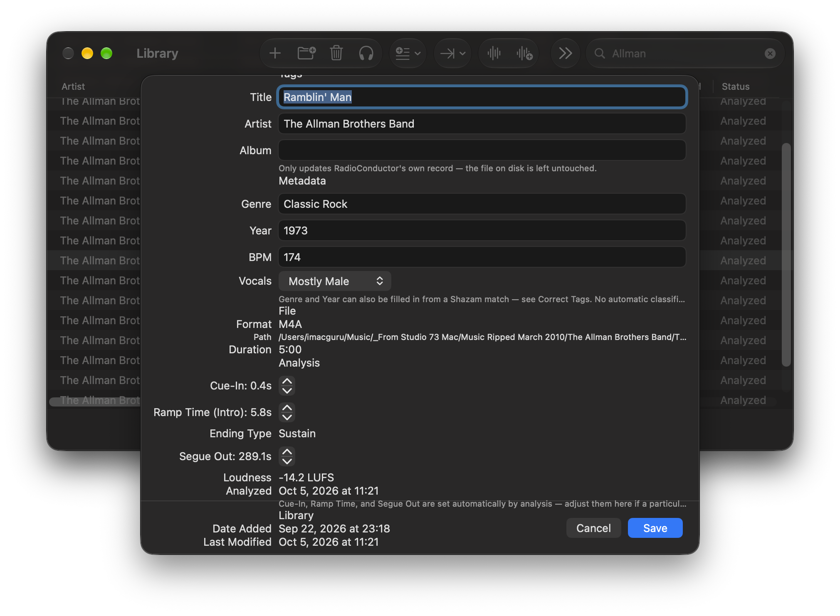The image size is (840, 616).
Task: Click the add folder icon
Action: point(306,53)
